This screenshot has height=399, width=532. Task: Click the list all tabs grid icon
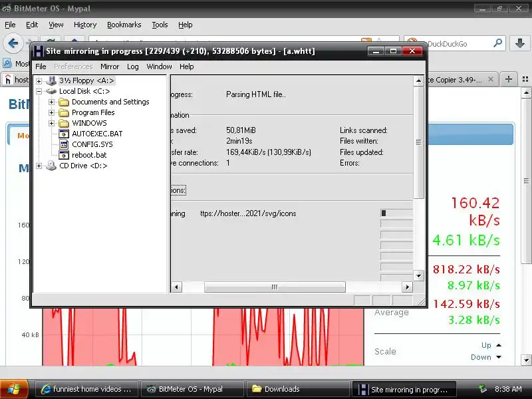(525, 79)
